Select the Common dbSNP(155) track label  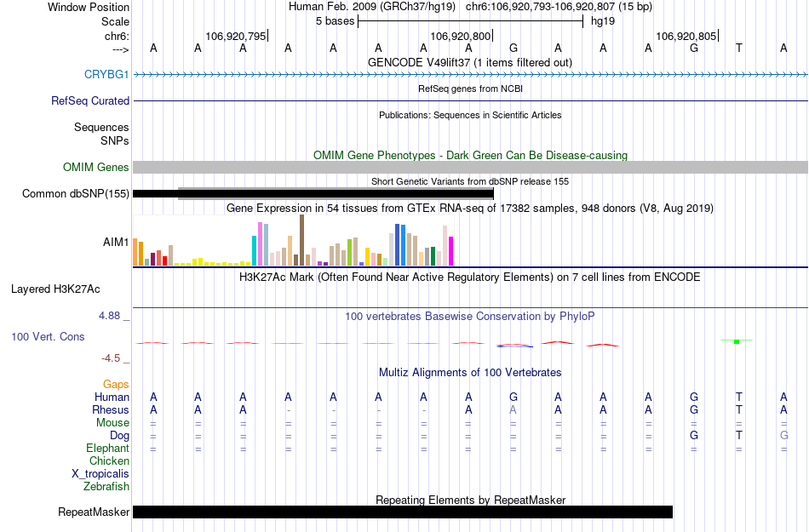76,194
